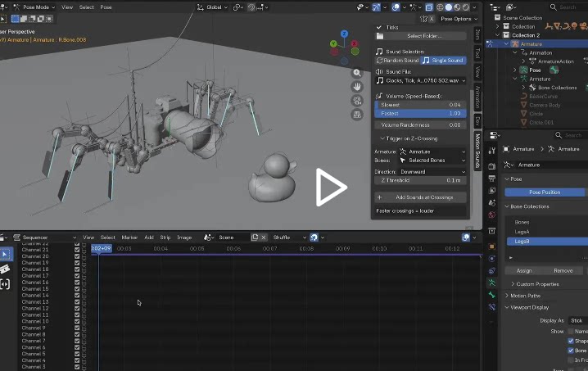Image resolution: width=588 pixels, height=371 pixels.
Task: Click the pan view hand icon
Action: coord(357,87)
